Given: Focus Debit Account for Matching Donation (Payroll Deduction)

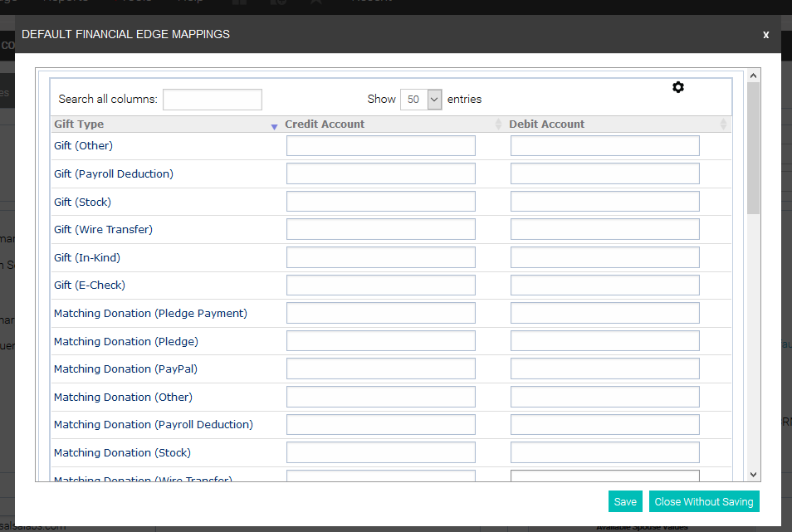Looking at the screenshot, I should (605, 424).
